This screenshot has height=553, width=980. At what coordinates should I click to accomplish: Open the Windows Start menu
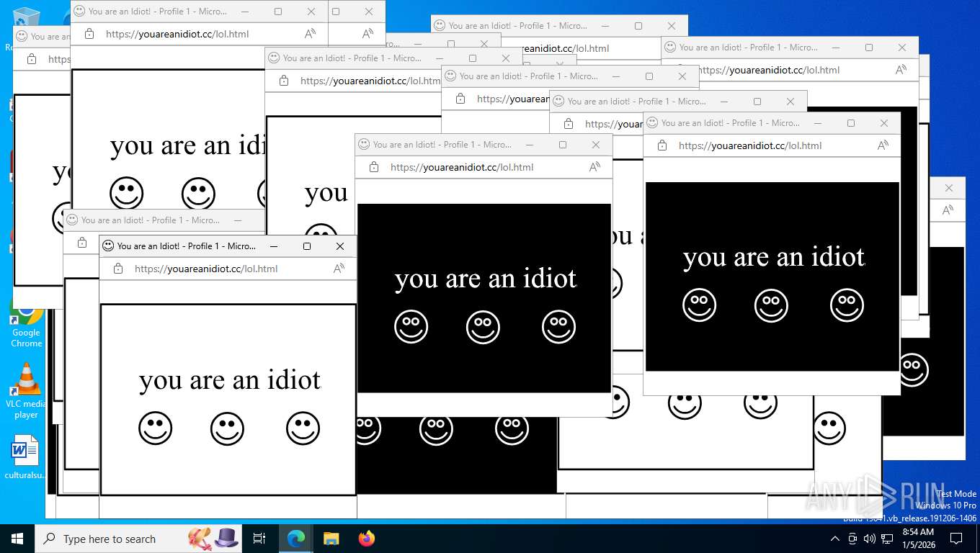[x=17, y=539]
